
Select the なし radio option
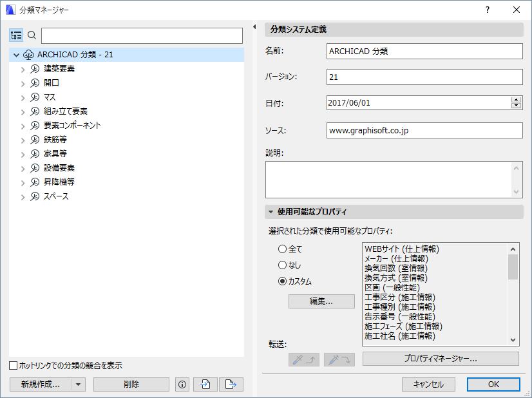pyautogui.click(x=282, y=263)
